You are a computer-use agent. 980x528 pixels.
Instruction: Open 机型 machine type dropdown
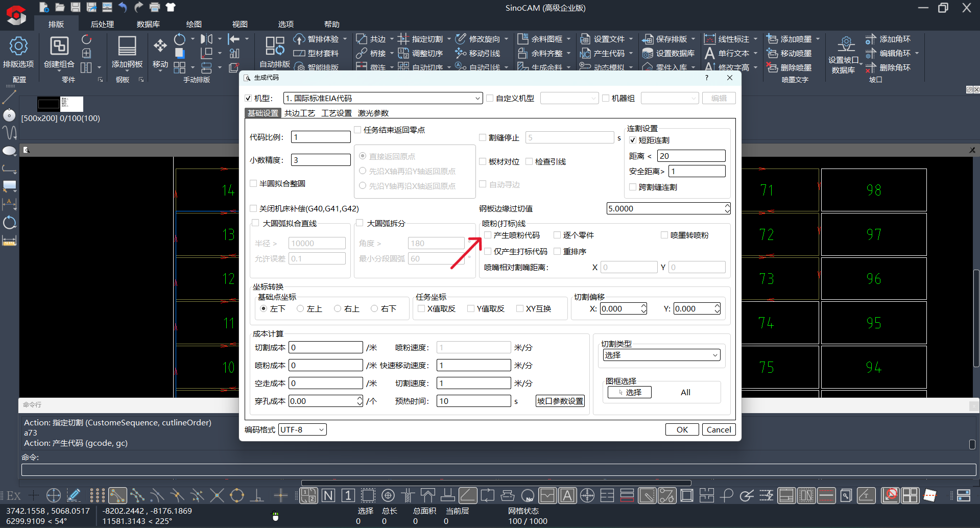383,98
